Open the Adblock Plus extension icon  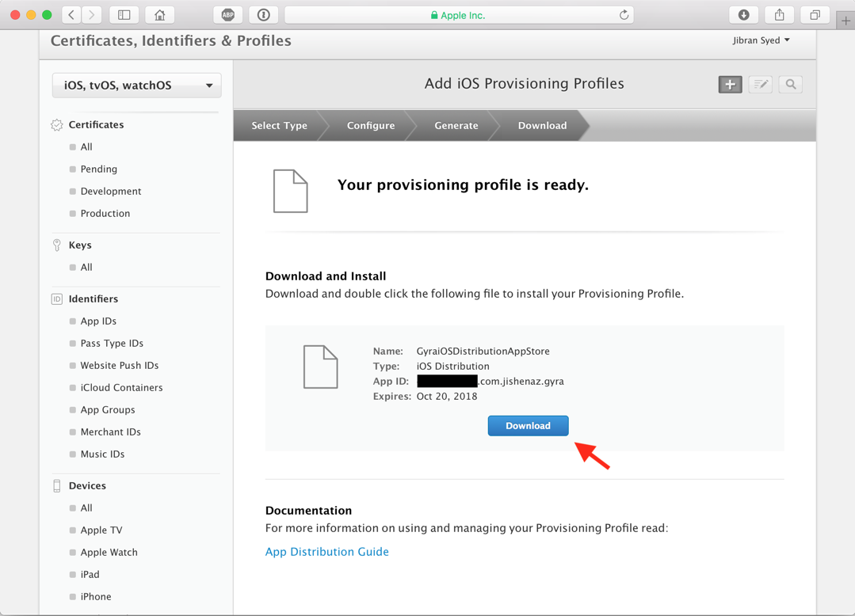point(228,15)
